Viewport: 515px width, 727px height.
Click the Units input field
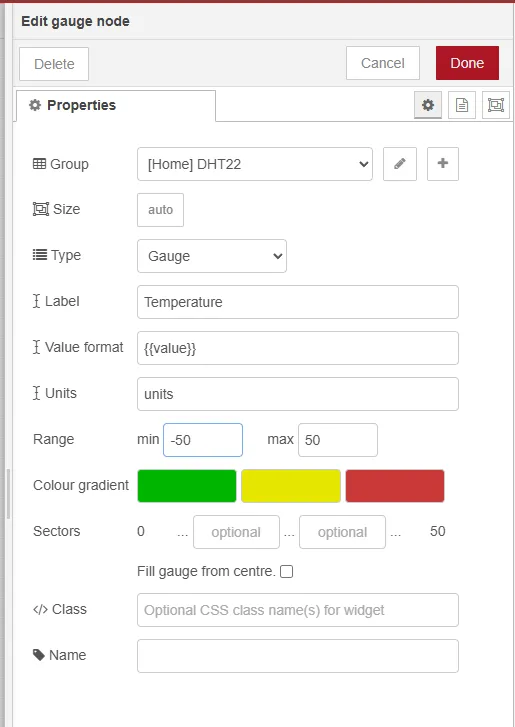[298, 394]
